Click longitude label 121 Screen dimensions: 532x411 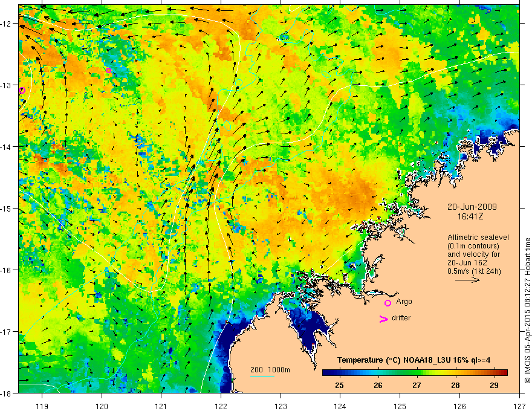pos(161,406)
